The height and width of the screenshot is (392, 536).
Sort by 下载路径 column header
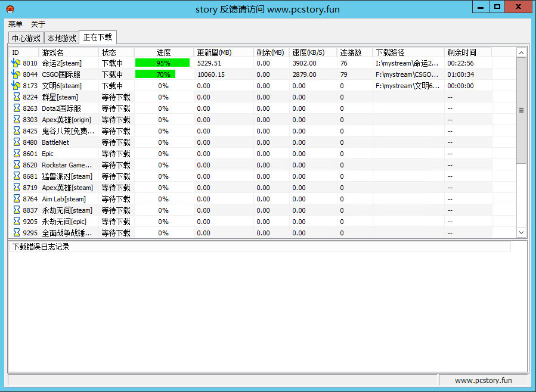pyautogui.click(x=408, y=52)
